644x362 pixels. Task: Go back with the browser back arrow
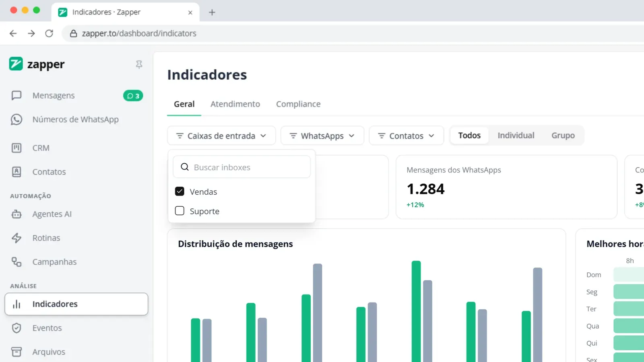[x=13, y=33]
